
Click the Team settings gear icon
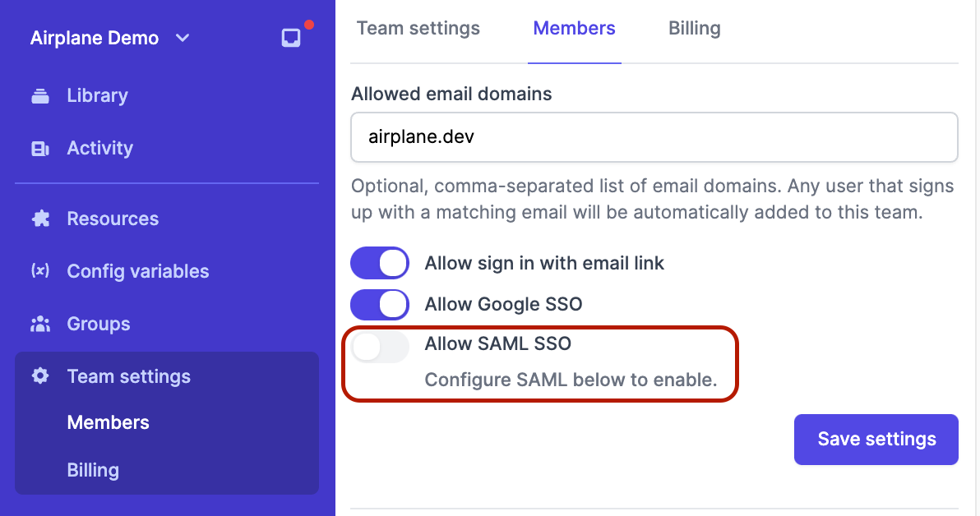click(40, 376)
